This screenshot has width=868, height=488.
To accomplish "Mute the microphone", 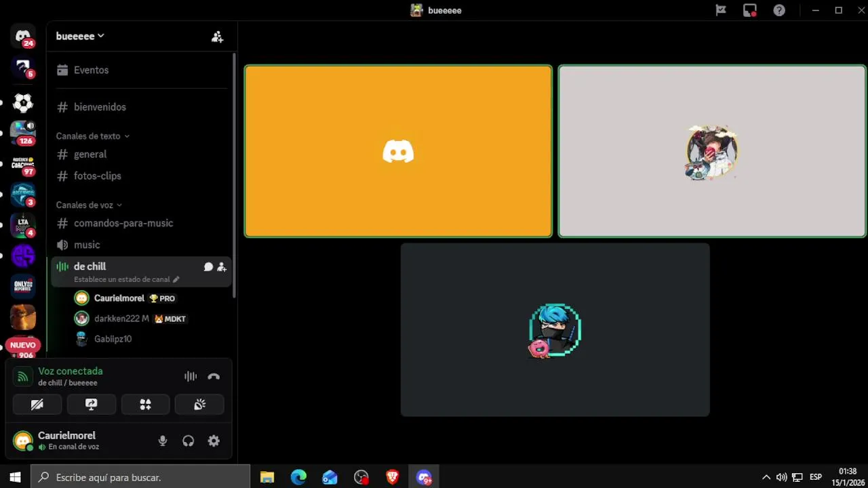I will click(x=163, y=441).
